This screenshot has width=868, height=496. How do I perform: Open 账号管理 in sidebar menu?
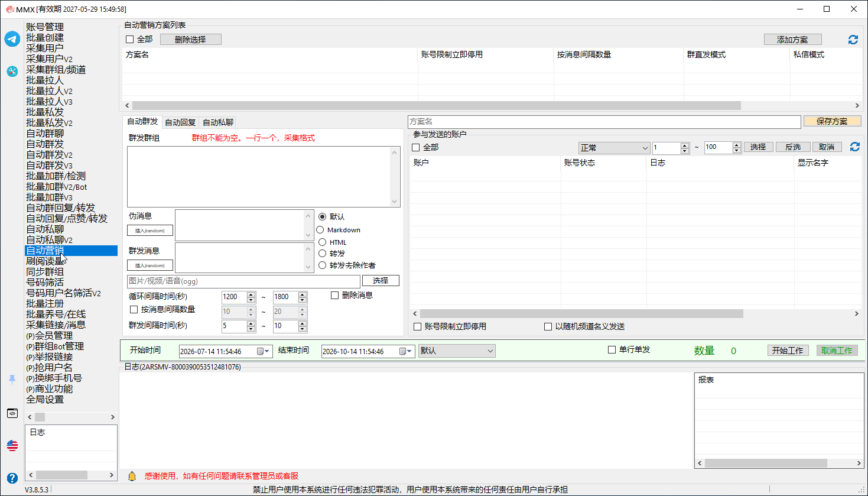click(x=45, y=27)
